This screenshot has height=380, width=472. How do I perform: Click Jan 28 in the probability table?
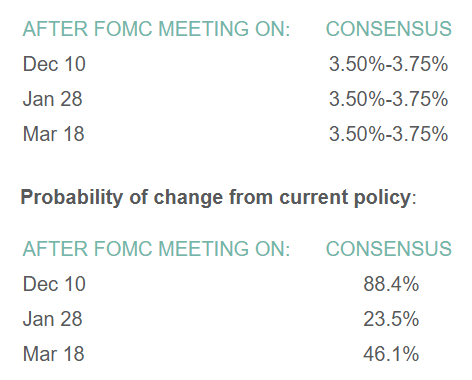point(52,319)
